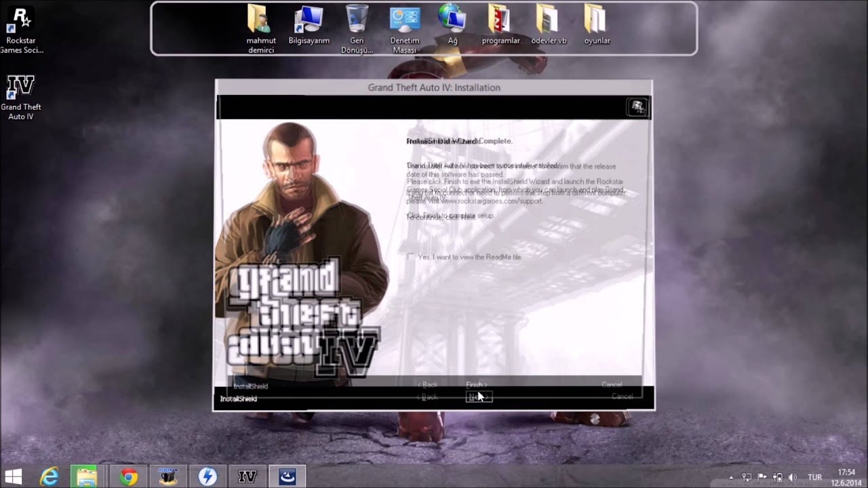
Task: Open the Rockstar Games Social Club desktop shortcut
Action: (21, 30)
